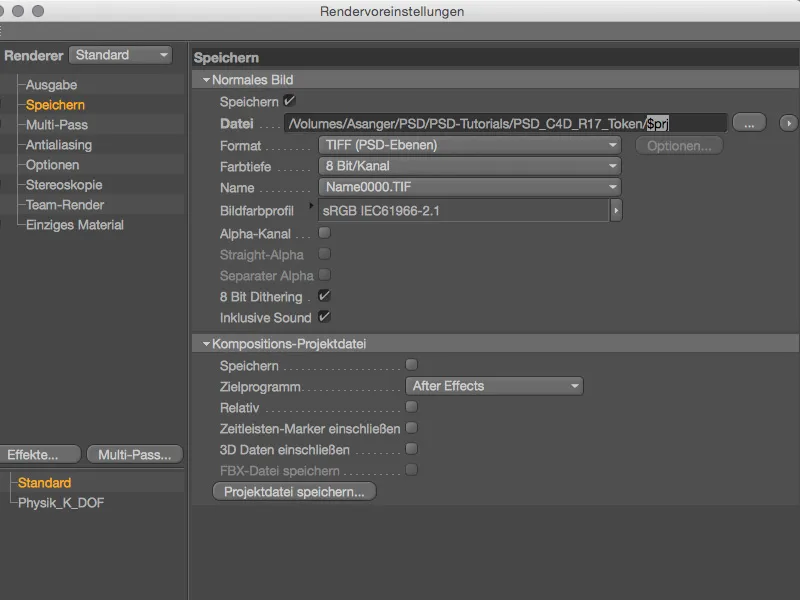
Task: Select Speichern in the settings list
Action: pyautogui.click(x=55, y=105)
